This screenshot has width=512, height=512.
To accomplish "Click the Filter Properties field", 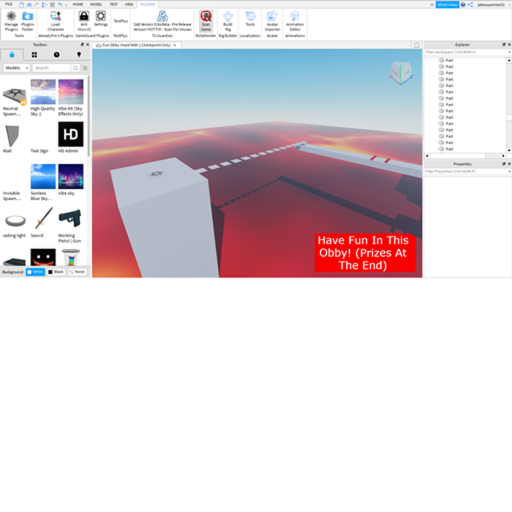I will 466,171.
